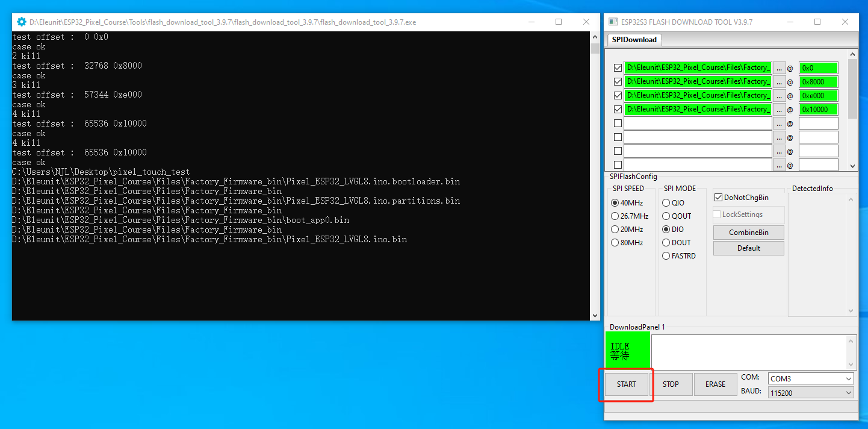Click the SPI MODE group label
The image size is (868, 429).
pyautogui.click(x=680, y=189)
